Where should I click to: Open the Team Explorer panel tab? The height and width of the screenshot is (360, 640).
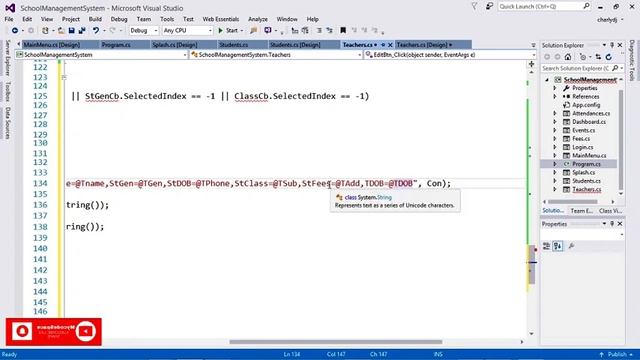click(581, 211)
